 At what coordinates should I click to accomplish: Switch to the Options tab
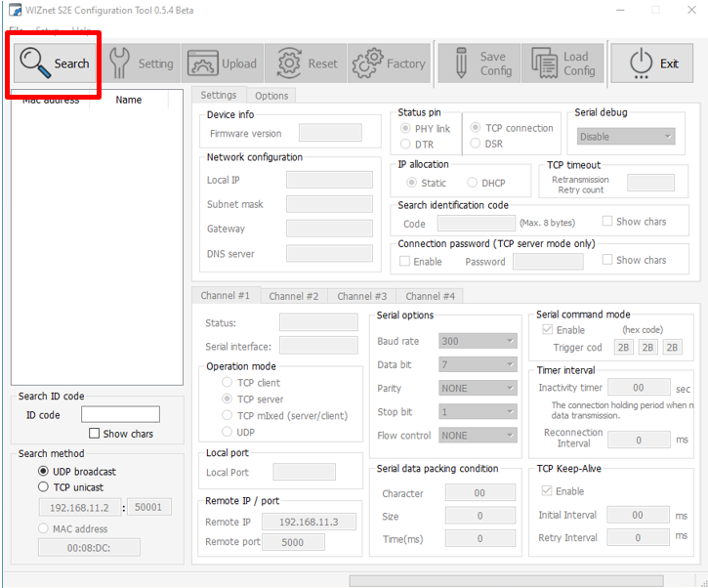[271, 96]
